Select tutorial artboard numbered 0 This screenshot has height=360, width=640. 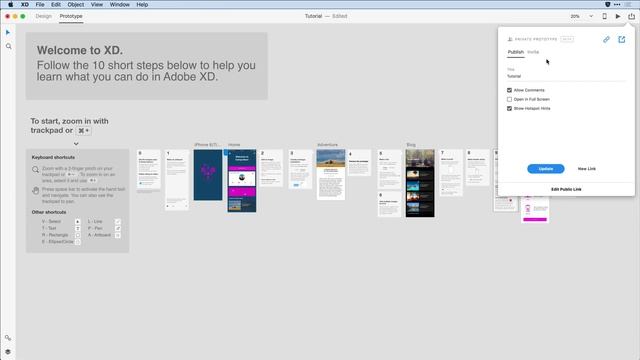coord(149,169)
